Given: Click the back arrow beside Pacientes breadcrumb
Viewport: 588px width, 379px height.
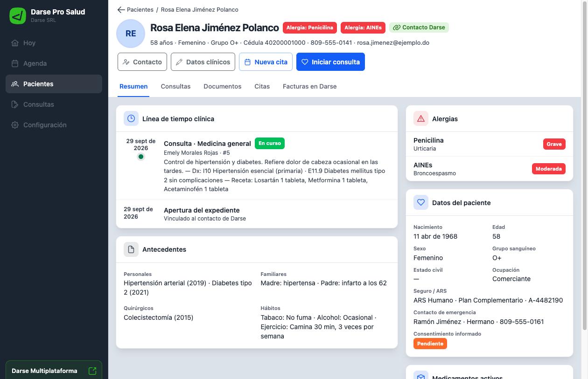Looking at the screenshot, I should click(121, 9).
